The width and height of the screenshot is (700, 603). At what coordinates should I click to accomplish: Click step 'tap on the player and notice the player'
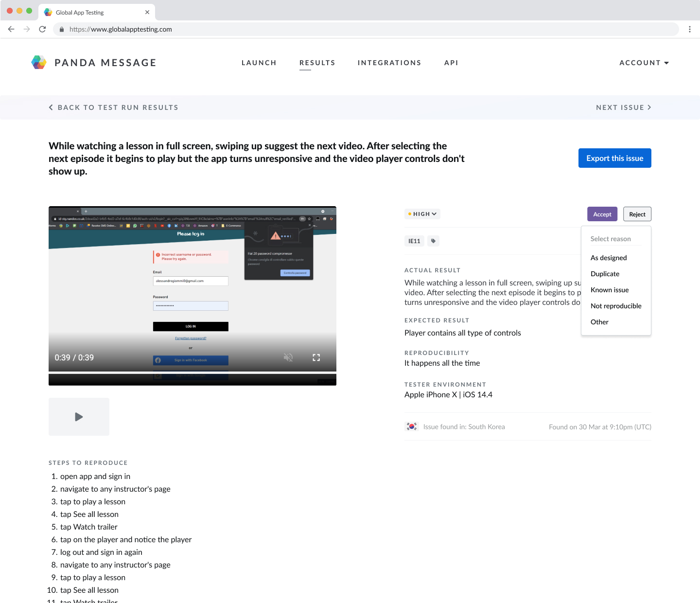[x=126, y=539]
